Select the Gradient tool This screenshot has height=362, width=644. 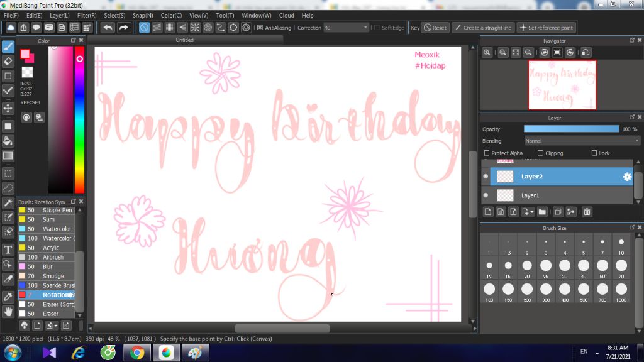tap(8, 156)
